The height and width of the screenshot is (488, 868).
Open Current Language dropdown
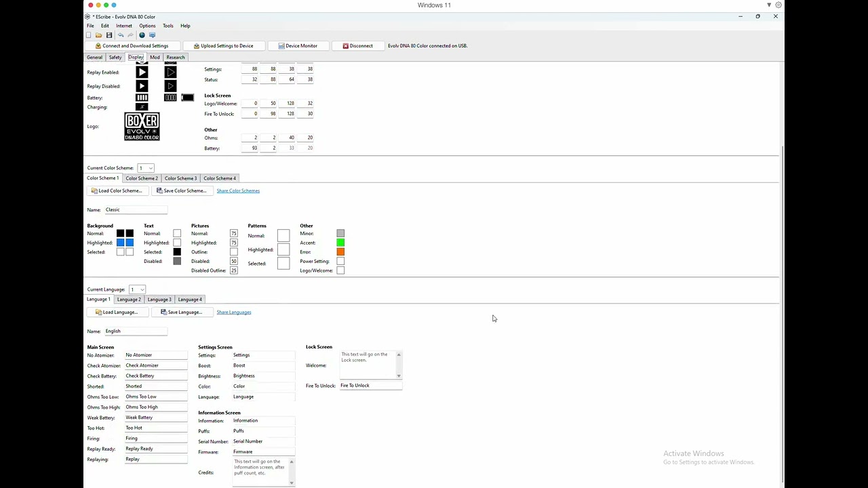pos(138,289)
